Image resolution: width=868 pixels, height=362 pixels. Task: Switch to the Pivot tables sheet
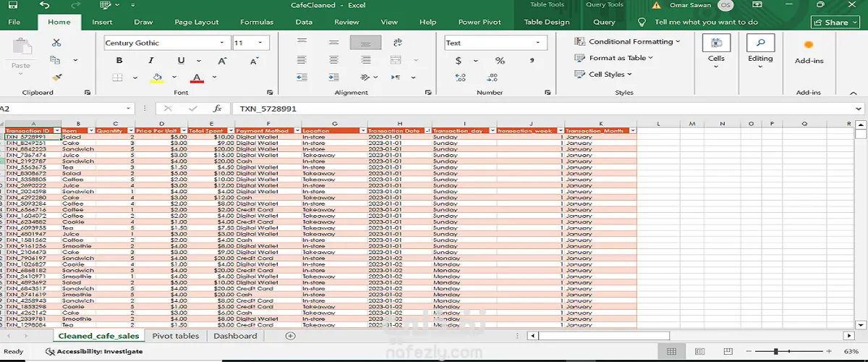coord(176,336)
